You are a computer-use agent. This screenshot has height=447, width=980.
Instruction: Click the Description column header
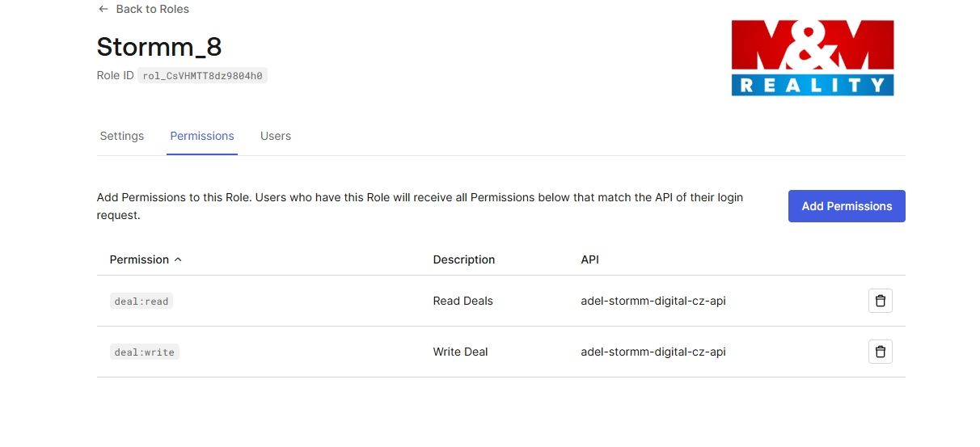[x=463, y=259]
